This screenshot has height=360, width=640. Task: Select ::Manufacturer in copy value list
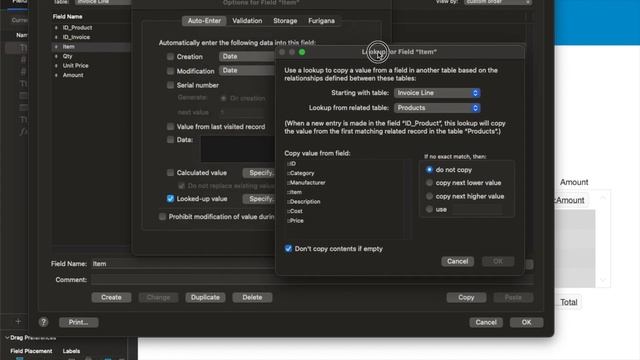coord(306,182)
